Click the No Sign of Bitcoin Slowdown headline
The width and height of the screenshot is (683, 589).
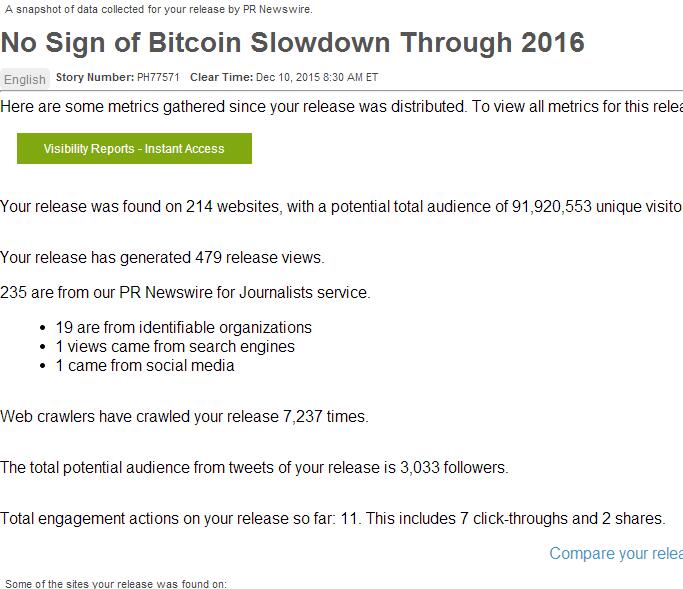point(292,43)
